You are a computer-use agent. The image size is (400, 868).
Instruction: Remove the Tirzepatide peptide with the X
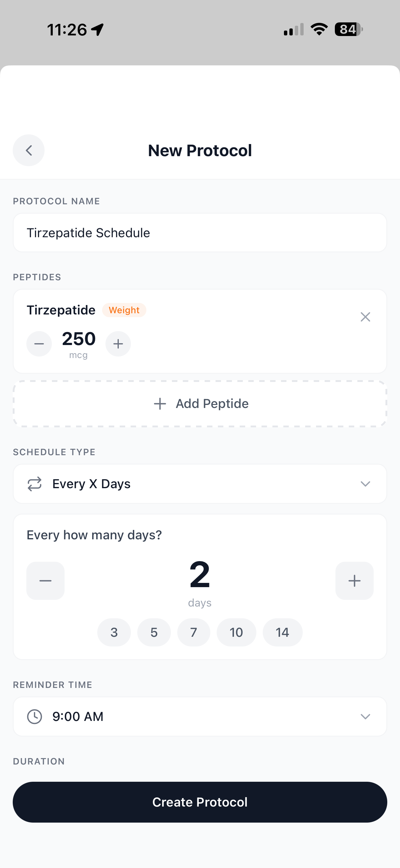(x=365, y=317)
